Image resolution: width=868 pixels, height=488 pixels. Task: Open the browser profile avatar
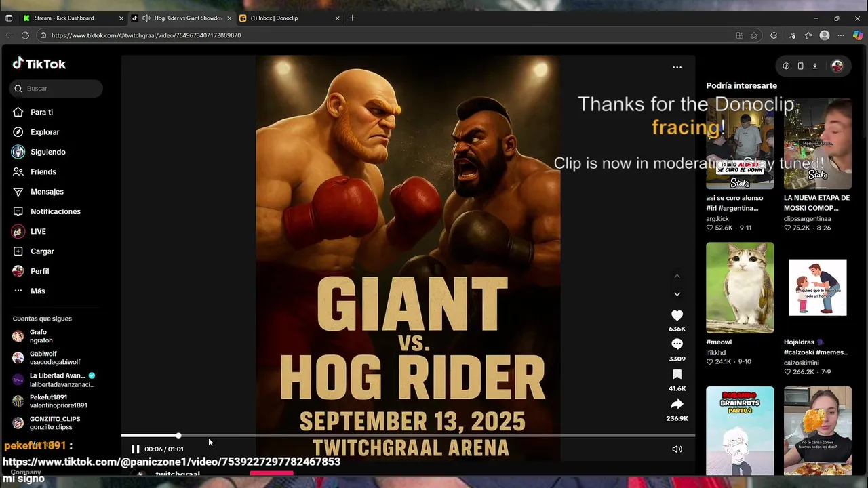825,35
